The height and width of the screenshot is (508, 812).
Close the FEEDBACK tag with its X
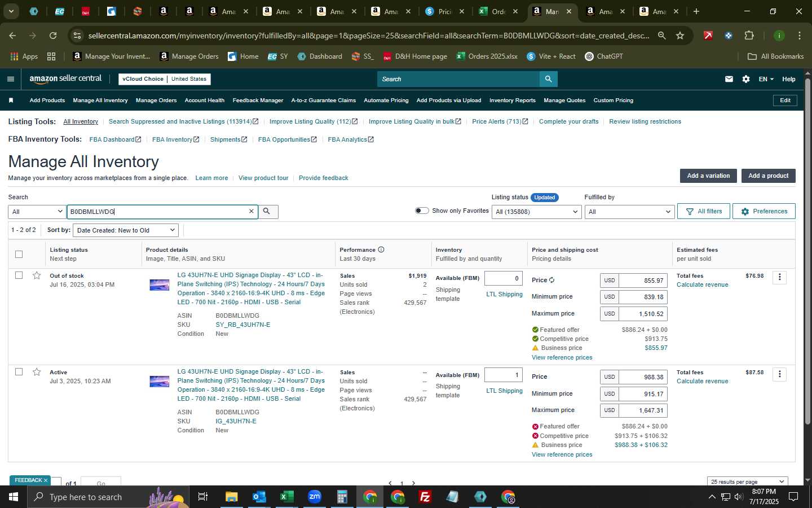tap(46, 480)
